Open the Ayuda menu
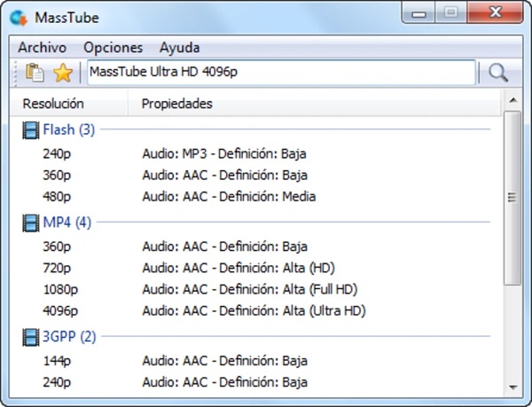 click(179, 48)
